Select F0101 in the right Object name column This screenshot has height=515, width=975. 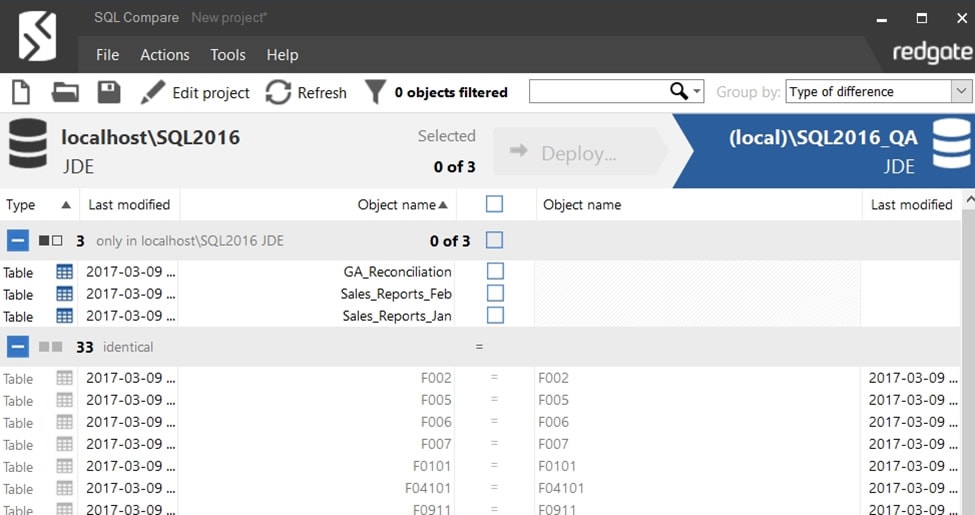click(557, 466)
